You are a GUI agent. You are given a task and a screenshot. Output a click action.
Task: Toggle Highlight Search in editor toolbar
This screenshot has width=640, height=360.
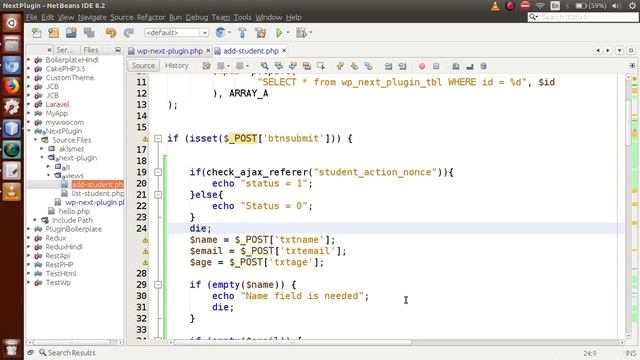pos(307,66)
